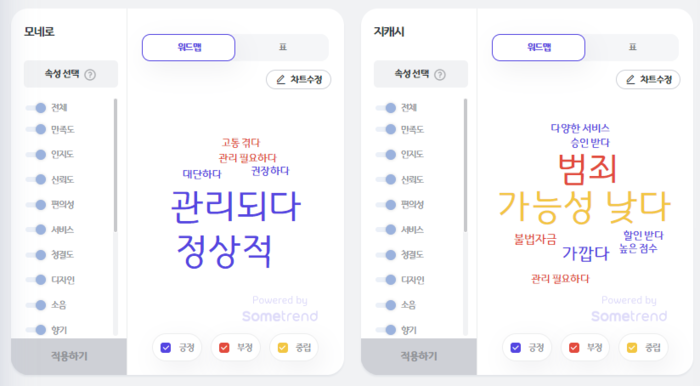Uncheck the 중립 checkbox under 모네로 word map
This screenshot has height=386, width=700.
pos(283,348)
